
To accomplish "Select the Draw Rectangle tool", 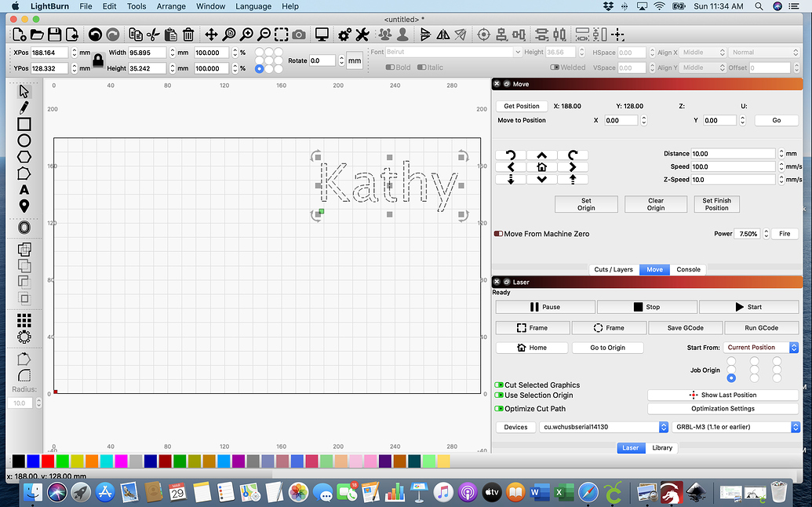I will tap(24, 124).
